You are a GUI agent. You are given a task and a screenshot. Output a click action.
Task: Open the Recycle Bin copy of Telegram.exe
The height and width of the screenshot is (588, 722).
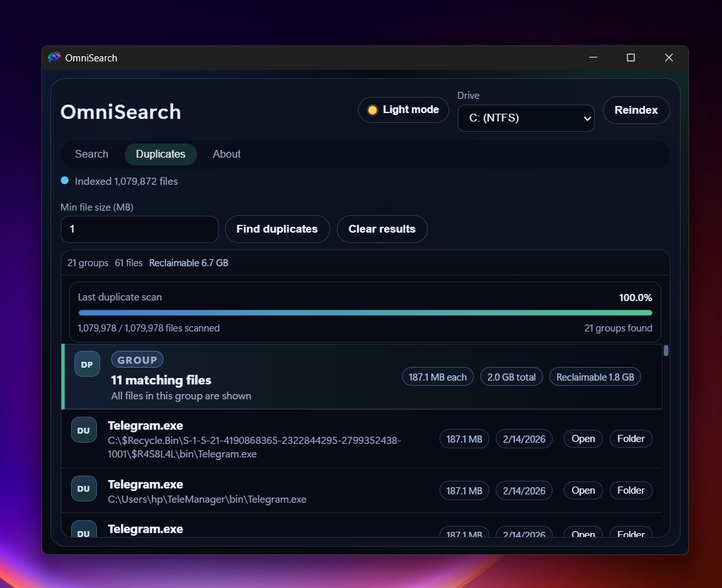pos(583,439)
